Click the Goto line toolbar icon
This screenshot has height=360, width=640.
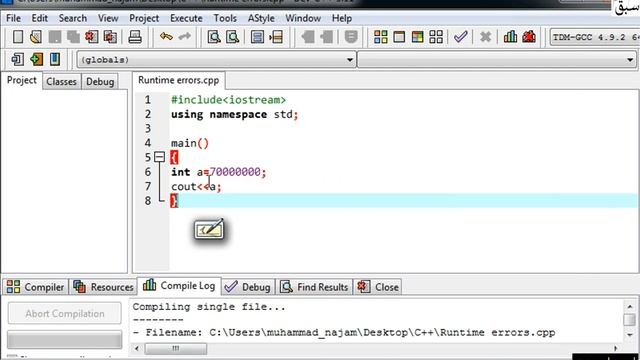[x=276, y=37]
